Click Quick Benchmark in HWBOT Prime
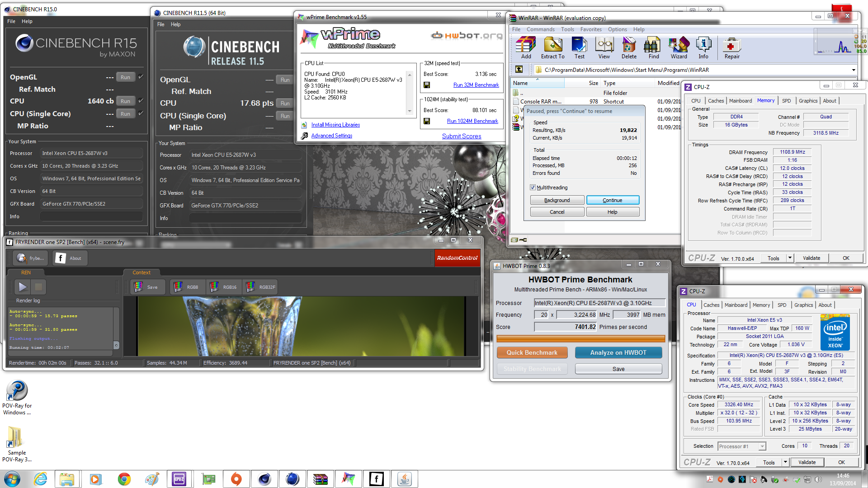The height and width of the screenshot is (488, 868). click(x=532, y=352)
